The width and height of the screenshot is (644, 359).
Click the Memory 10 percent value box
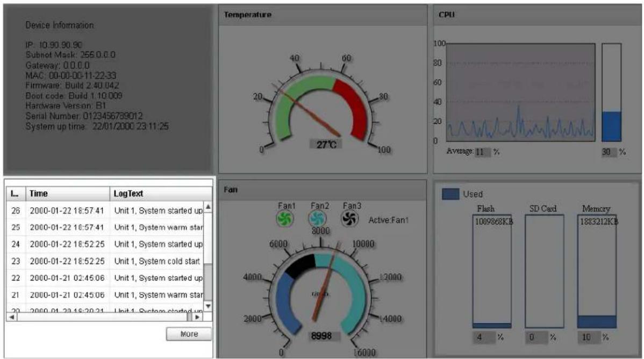(x=589, y=337)
